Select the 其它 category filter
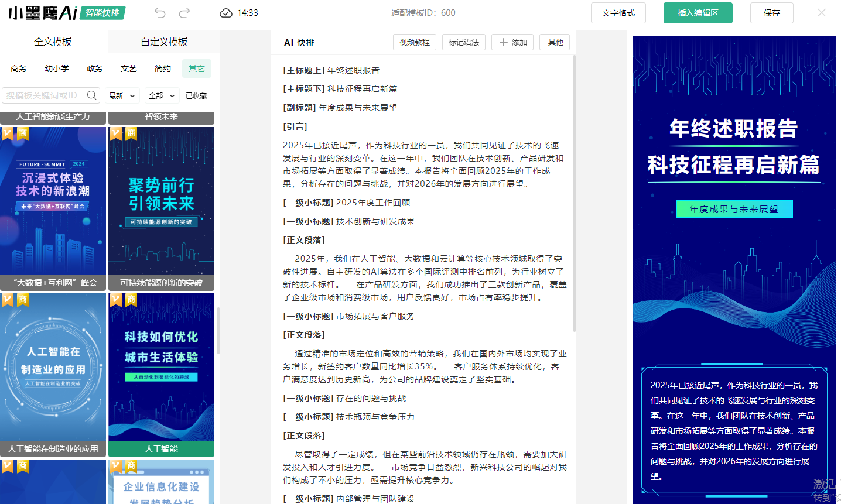Image resolution: width=841 pixels, height=504 pixels. coord(196,68)
